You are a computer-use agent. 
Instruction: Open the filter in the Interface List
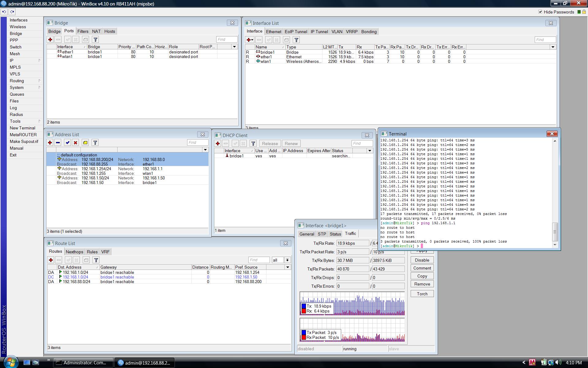point(296,40)
